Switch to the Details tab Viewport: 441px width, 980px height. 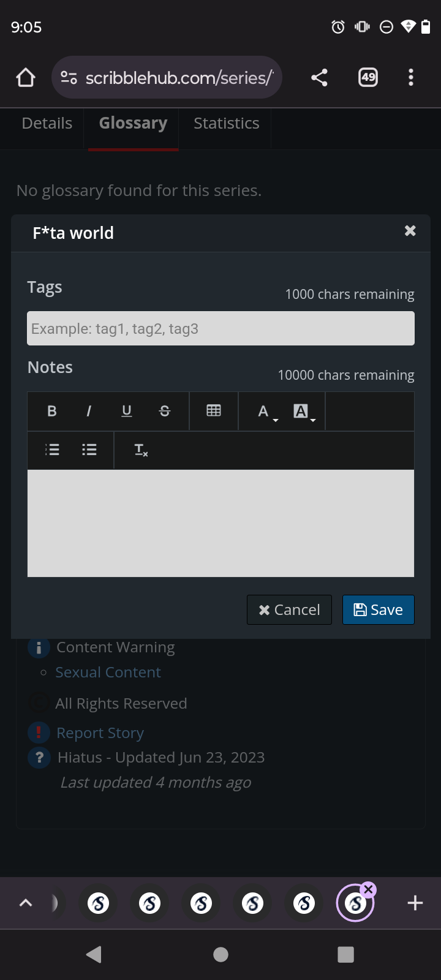tap(47, 124)
